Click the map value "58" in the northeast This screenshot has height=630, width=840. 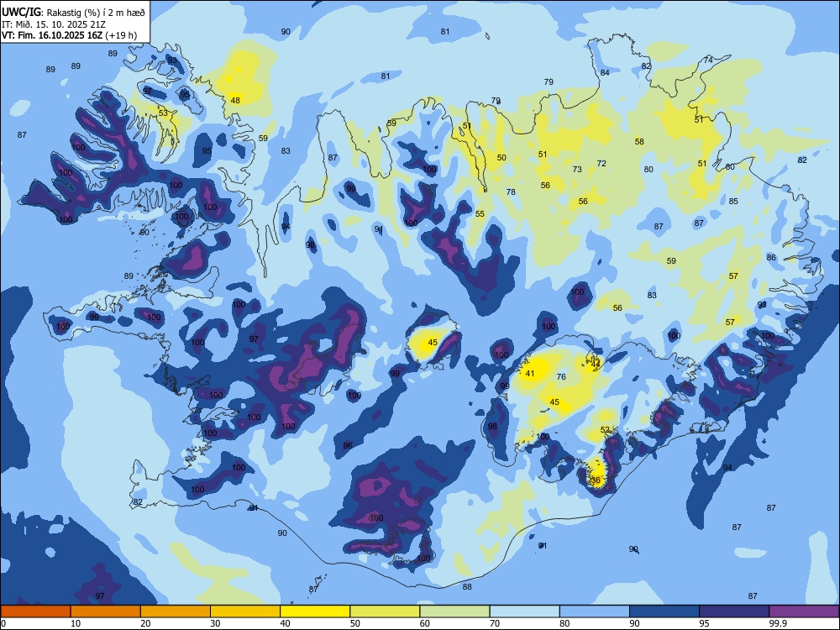(x=639, y=141)
